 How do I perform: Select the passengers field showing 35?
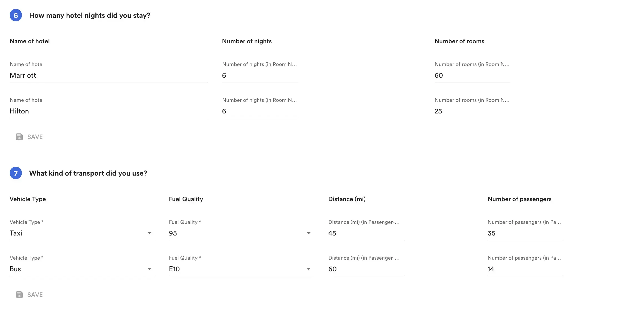tap(524, 233)
